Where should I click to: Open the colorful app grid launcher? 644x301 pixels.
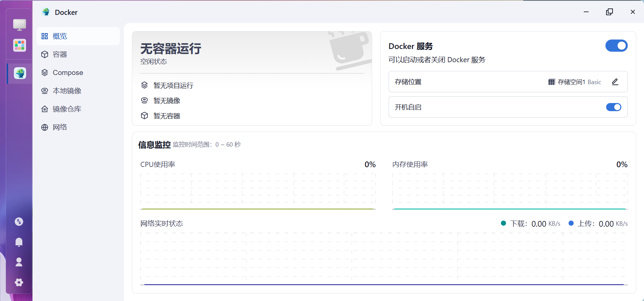(20, 45)
